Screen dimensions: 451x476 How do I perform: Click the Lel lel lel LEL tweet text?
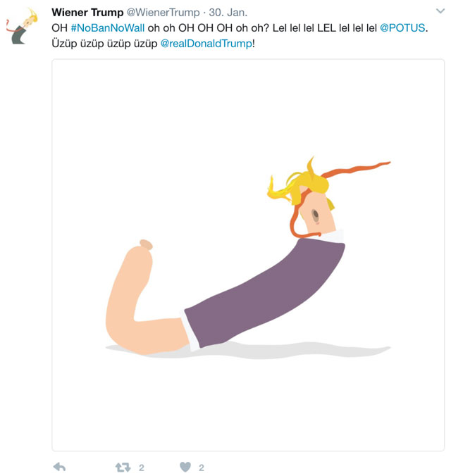[325, 28]
